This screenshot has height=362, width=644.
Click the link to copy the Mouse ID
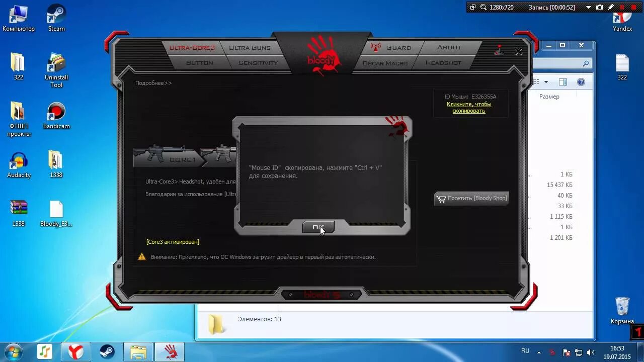[469, 107]
